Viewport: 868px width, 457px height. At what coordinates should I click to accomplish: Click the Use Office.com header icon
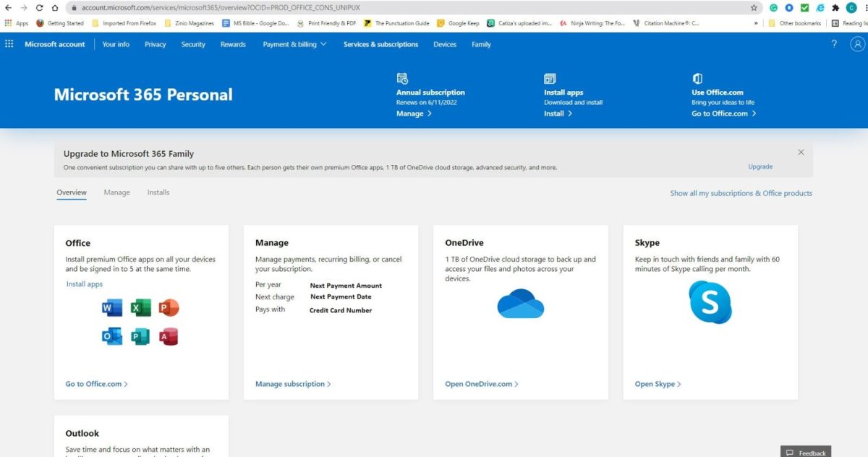[697, 78]
